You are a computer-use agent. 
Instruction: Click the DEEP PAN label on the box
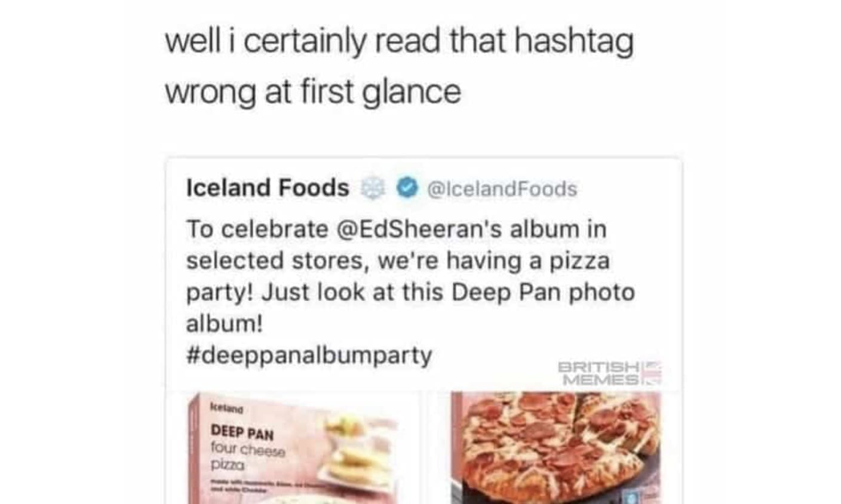pyautogui.click(x=243, y=432)
